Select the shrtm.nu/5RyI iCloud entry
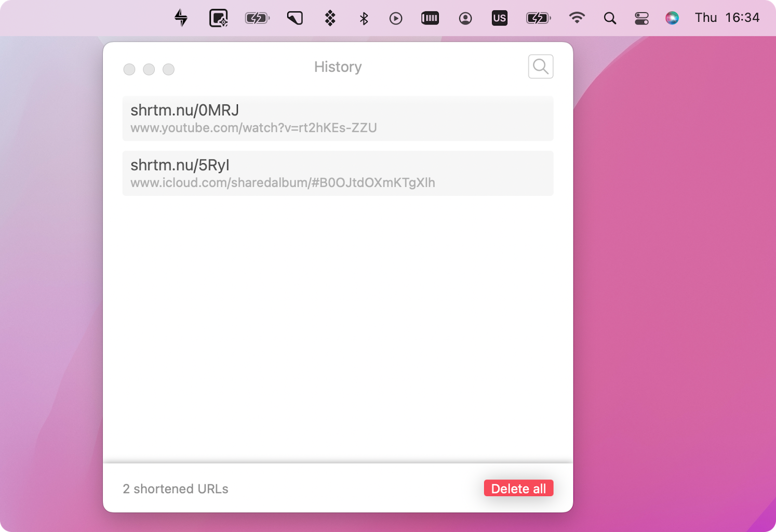 tap(338, 173)
